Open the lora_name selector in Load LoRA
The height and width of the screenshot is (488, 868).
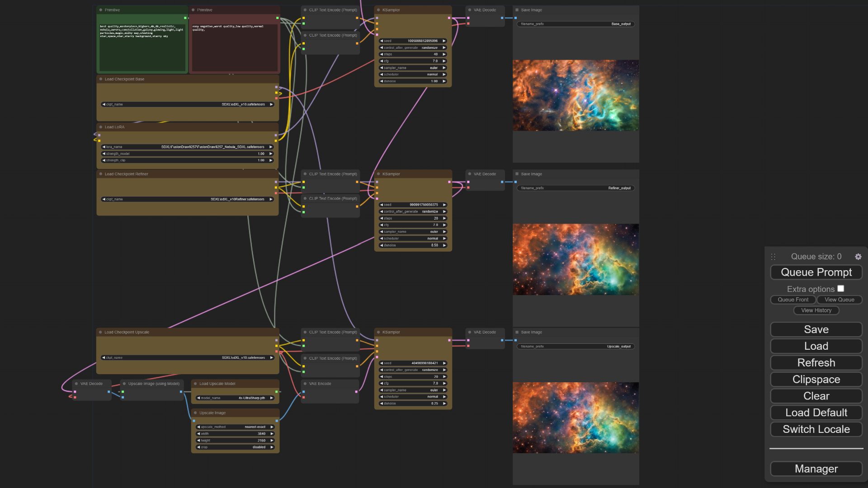(x=188, y=147)
